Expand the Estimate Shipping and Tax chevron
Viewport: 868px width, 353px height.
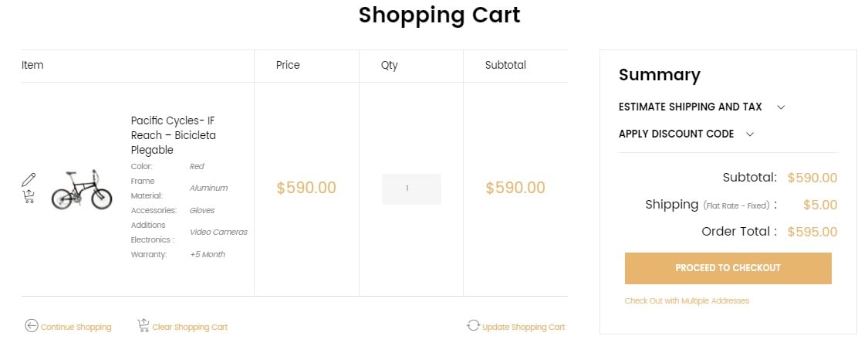tap(781, 107)
